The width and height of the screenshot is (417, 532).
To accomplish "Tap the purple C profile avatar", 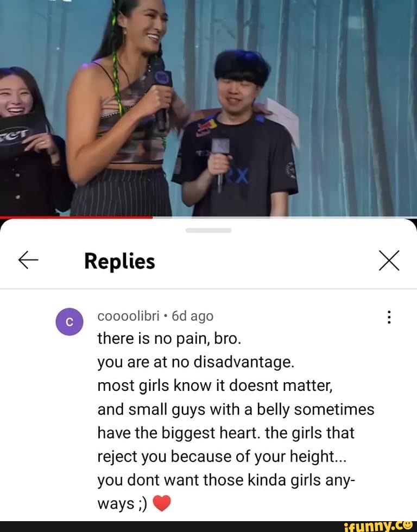I will pyautogui.click(x=69, y=321).
